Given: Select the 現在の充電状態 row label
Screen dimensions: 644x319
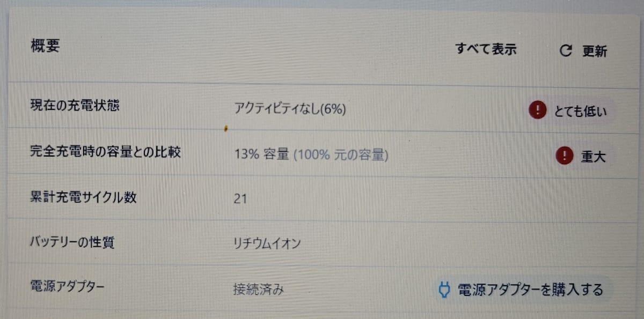Looking at the screenshot, I should click(x=75, y=105).
